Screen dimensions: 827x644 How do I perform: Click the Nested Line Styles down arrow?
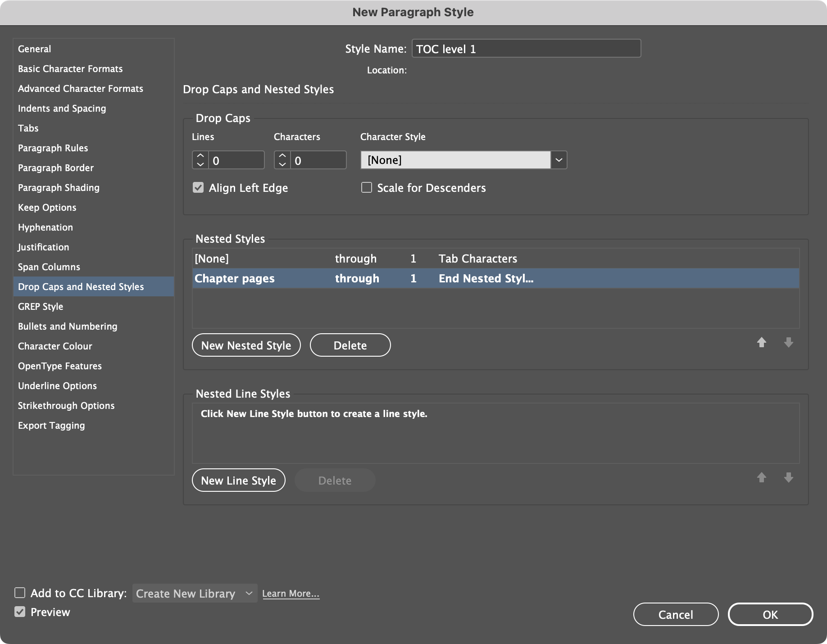pos(789,478)
